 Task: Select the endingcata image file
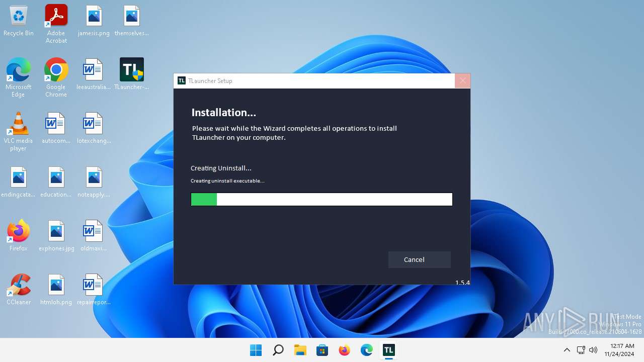click(19, 183)
